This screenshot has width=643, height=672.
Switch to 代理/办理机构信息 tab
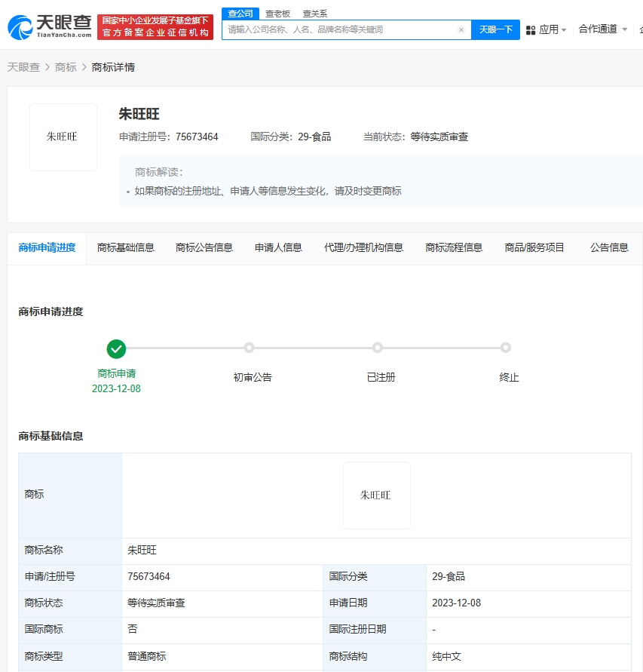pyautogui.click(x=363, y=247)
